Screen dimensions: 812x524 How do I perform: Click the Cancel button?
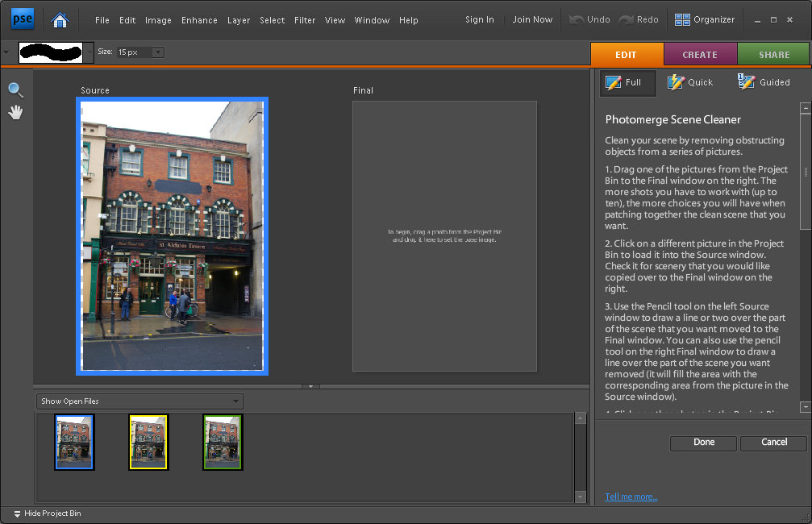(x=773, y=443)
